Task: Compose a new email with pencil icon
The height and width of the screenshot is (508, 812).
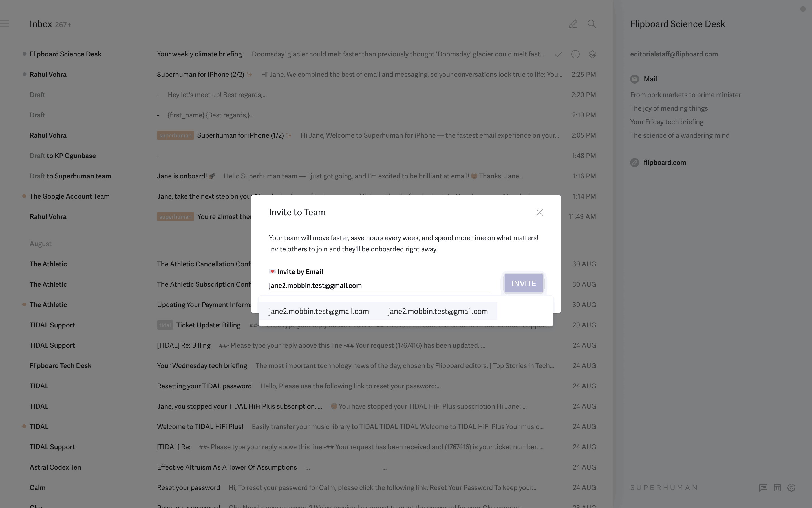Action: (x=573, y=24)
